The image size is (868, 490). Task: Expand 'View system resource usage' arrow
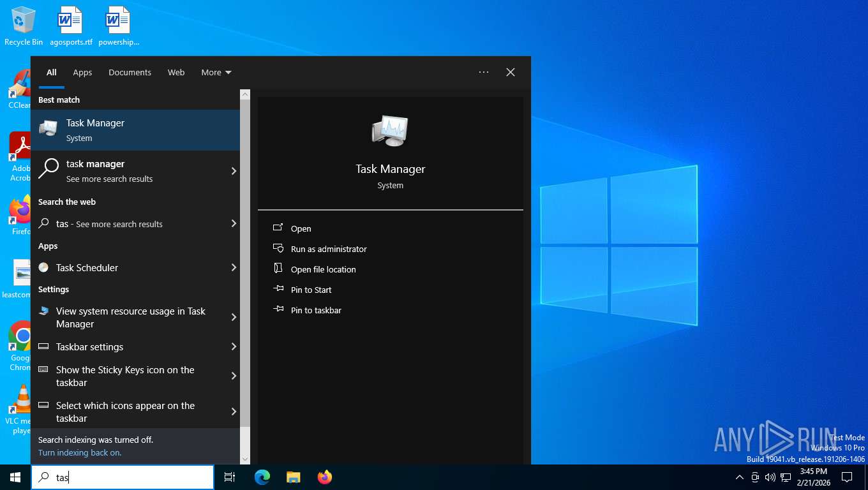click(x=234, y=317)
